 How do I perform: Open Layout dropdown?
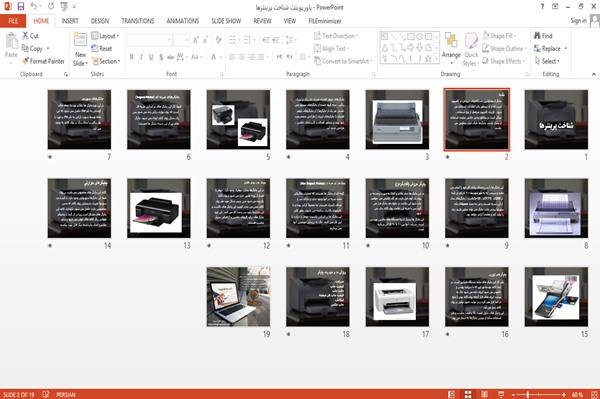[x=105, y=36]
